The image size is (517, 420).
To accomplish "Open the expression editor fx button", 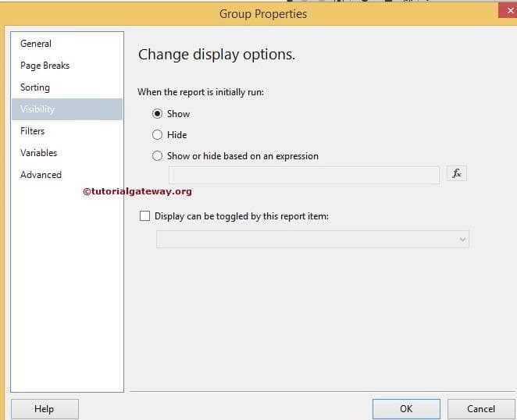I will pyautogui.click(x=457, y=173).
